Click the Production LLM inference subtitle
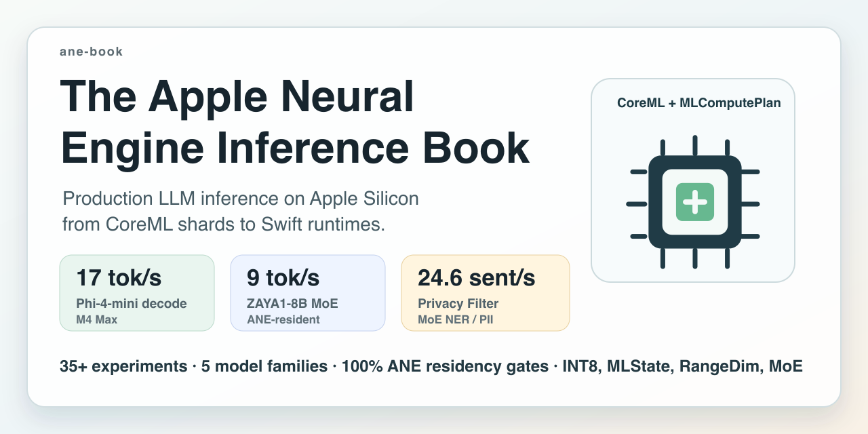 pyautogui.click(x=241, y=212)
